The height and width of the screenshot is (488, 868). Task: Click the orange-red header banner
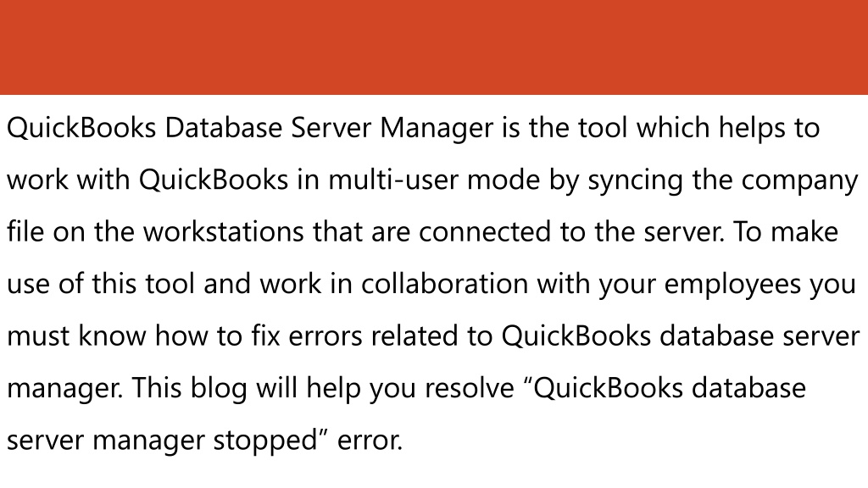[x=434, y=47]
